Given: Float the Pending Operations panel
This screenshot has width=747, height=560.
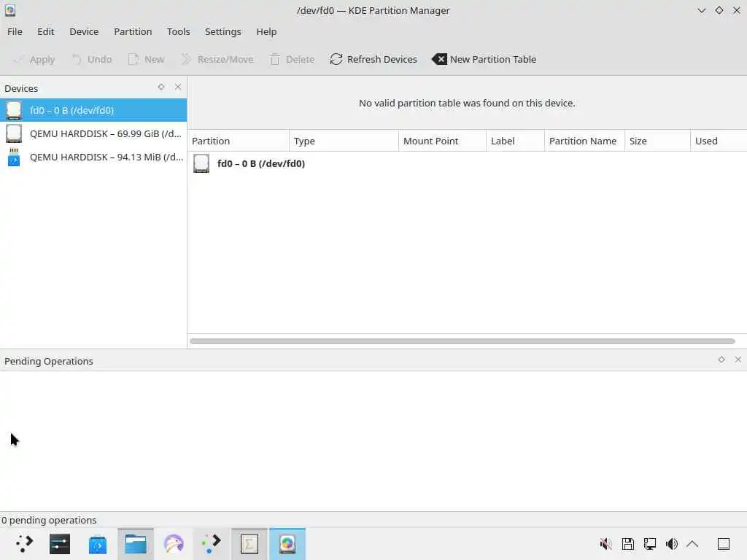Looking at the screenshot, I should click(721, 359).
